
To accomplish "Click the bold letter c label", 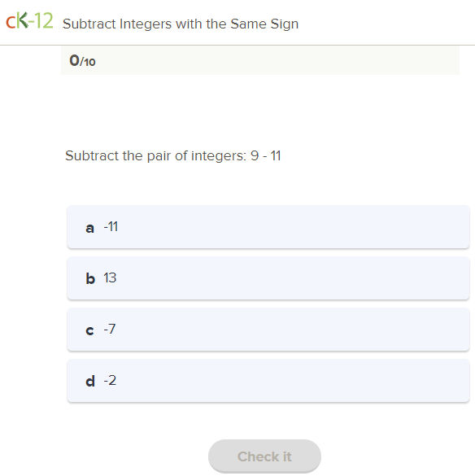I will [x=89, y=330].
